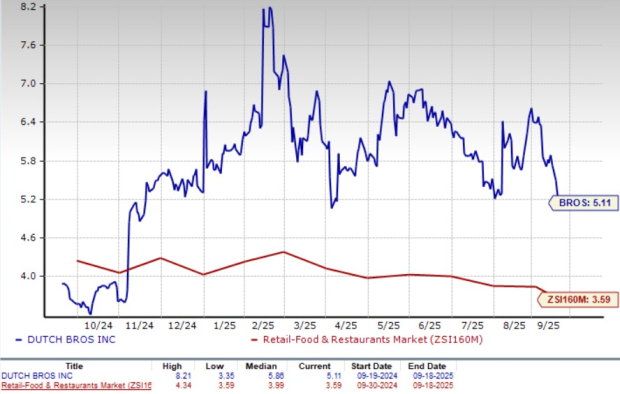
Task: Click the 4.6 y-axis label
Action: 28,238
